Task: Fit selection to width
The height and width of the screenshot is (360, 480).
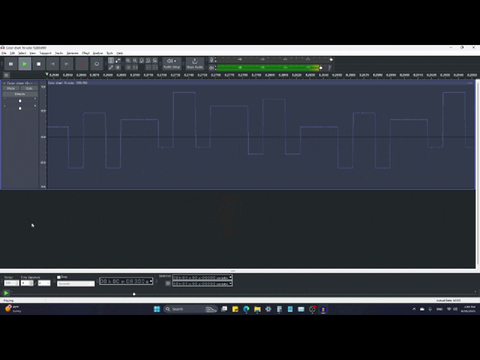Action: pos(141,60)
